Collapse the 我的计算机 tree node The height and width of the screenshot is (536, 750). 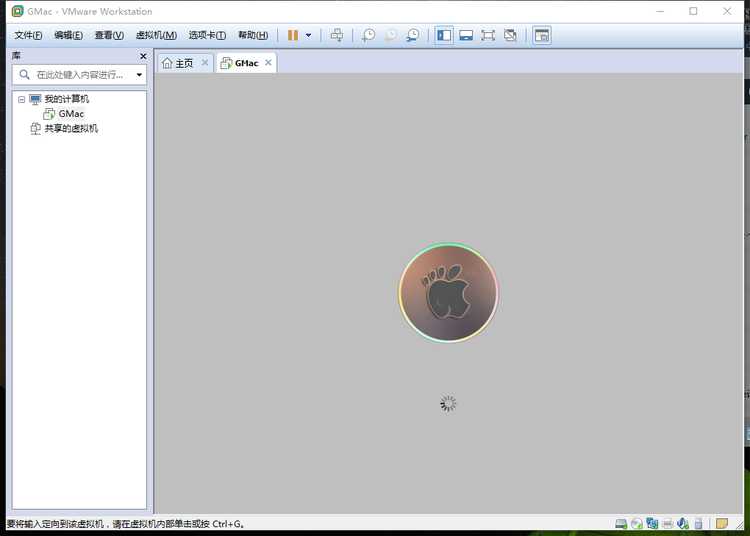(x=22, y=99)
